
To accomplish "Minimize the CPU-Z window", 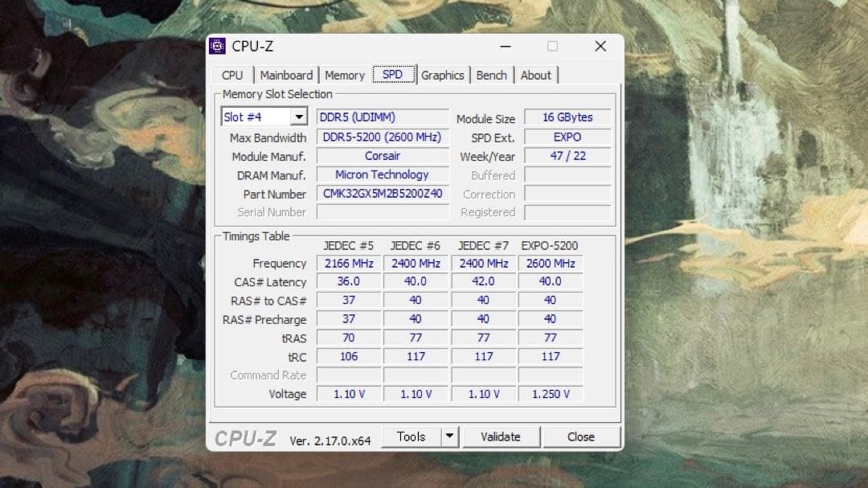I will pyautogui.click(x=506, y=47).
